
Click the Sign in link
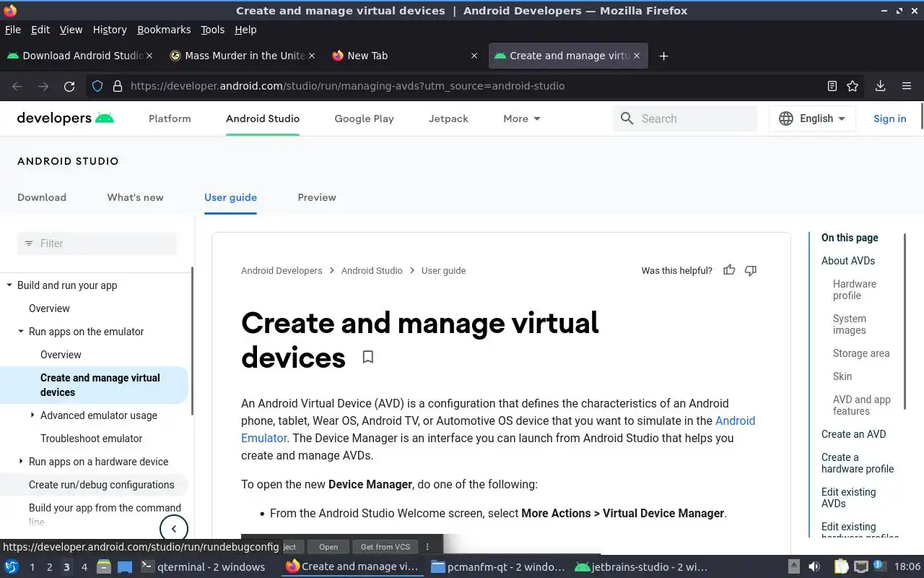click(x=889, y=118)
